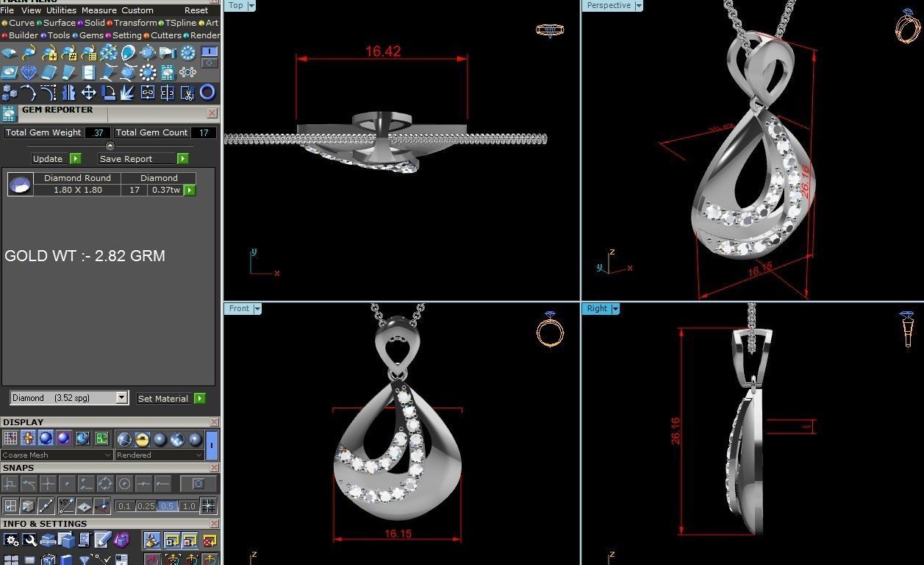Click the Update button
The height and width of the screenshot is (565, 924).
point(56,158)
